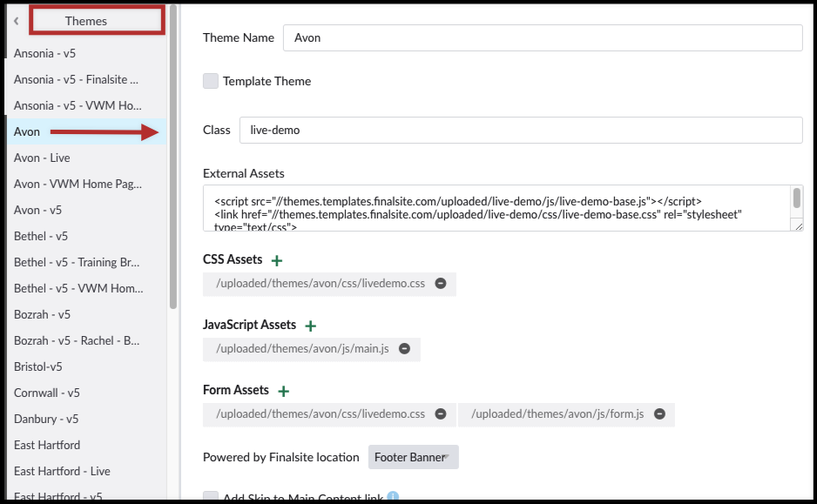Select Bethel - v5 - Training Br... theme
This screenshot has height=504, width=817.
(x=86, y=262)
